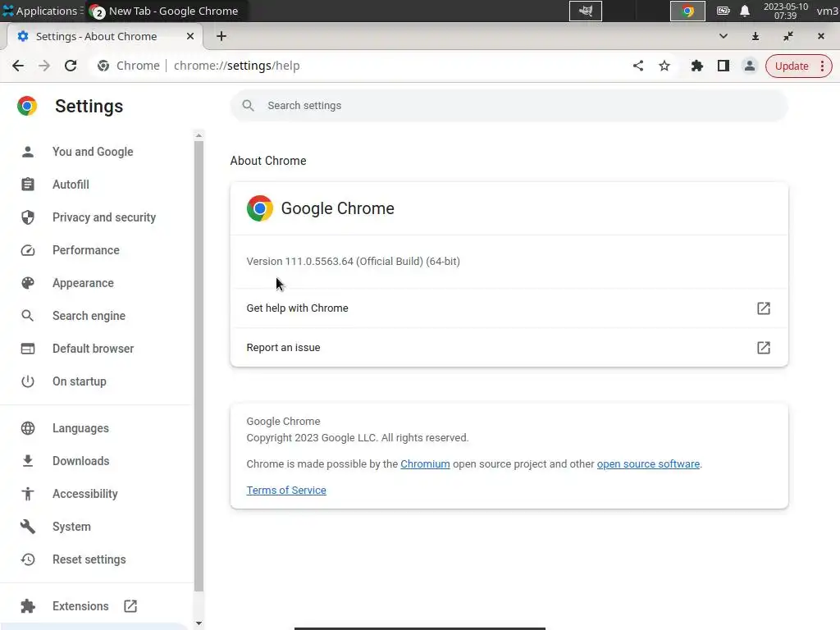
Task: Click the Chrome icon in the top panel
Action: coord(687,11)
